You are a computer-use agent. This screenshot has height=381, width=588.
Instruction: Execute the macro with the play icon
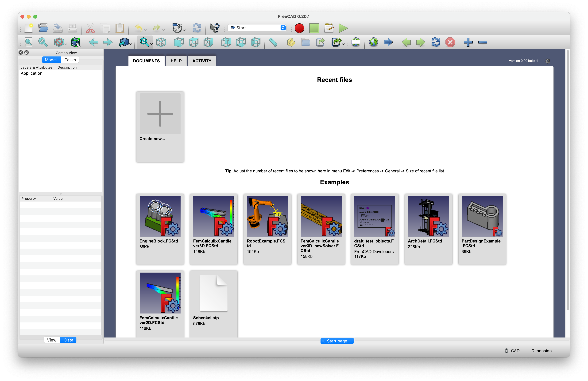point(343,28)
